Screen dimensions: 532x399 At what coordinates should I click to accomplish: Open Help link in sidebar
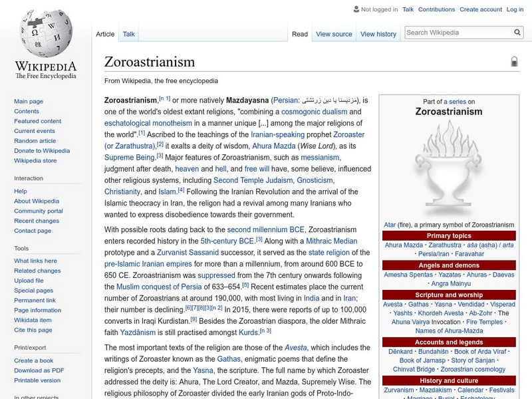point(21,191)
